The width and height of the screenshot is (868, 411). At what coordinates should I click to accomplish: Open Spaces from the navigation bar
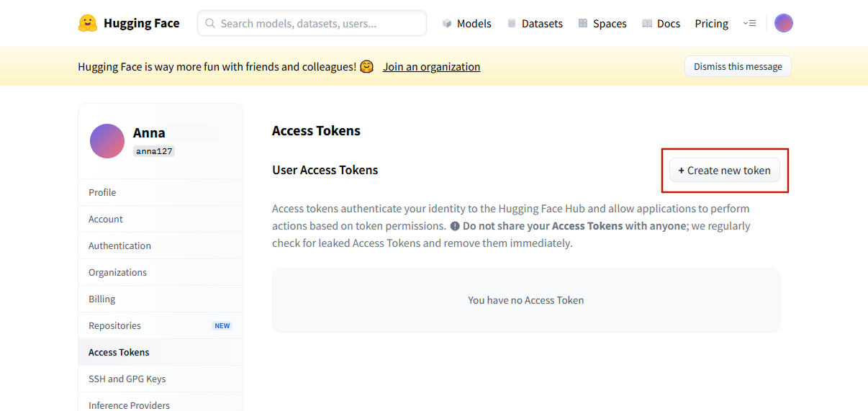(602, 24)
